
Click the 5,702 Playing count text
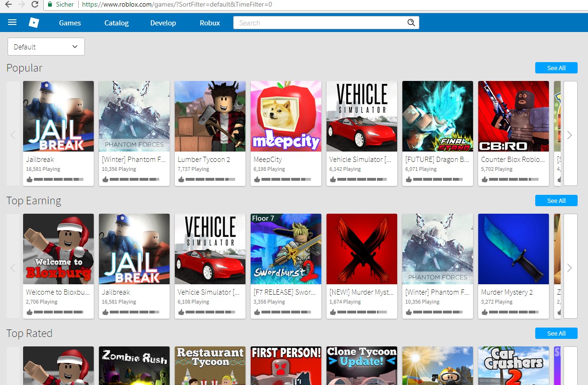coord(497,169)
